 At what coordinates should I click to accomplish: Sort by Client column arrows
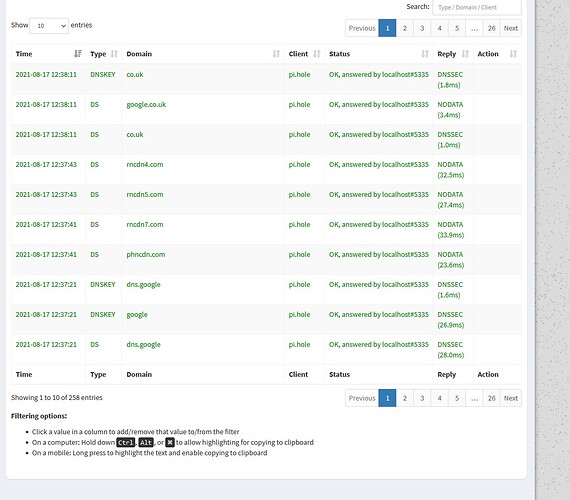[317, 54]
